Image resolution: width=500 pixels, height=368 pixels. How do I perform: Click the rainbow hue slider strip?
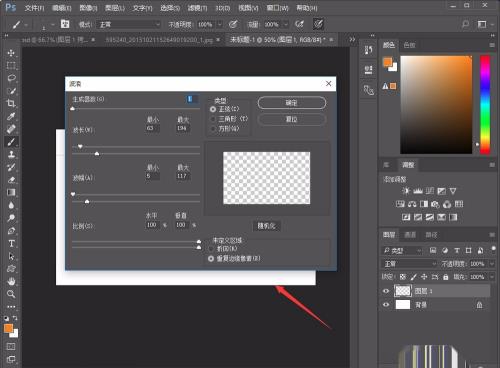tap(485, 104)
